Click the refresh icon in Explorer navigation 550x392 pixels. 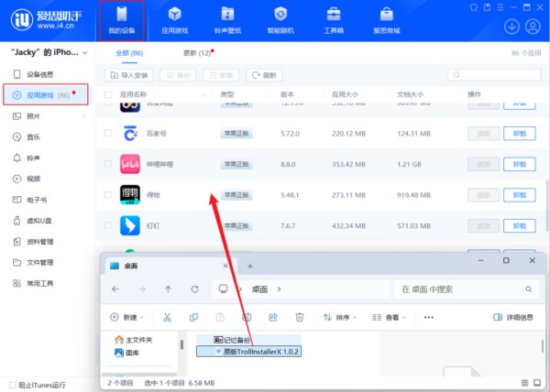[195, 289]
